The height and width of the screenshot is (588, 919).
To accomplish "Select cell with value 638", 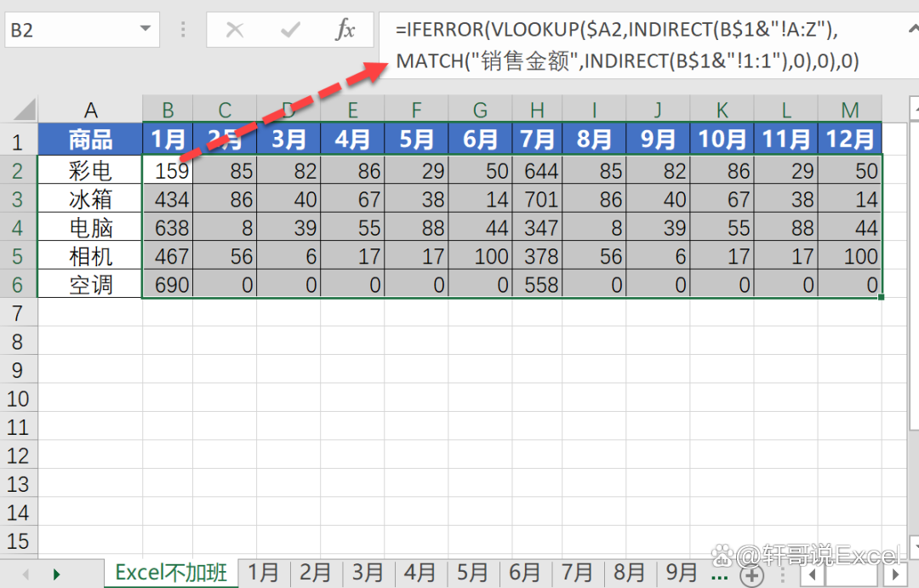I will (168, 227).
